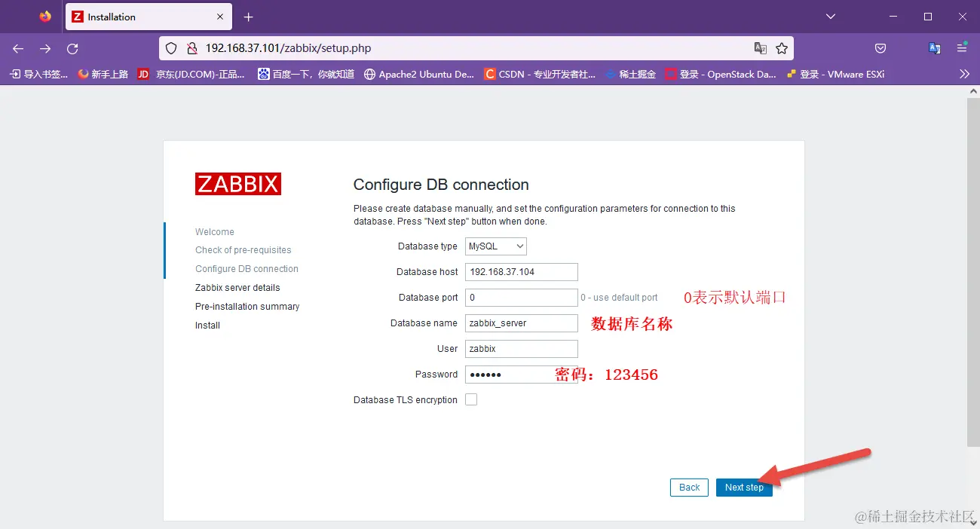
Task: Open the translate page icon in address bar
Action: tap(761, 47)
